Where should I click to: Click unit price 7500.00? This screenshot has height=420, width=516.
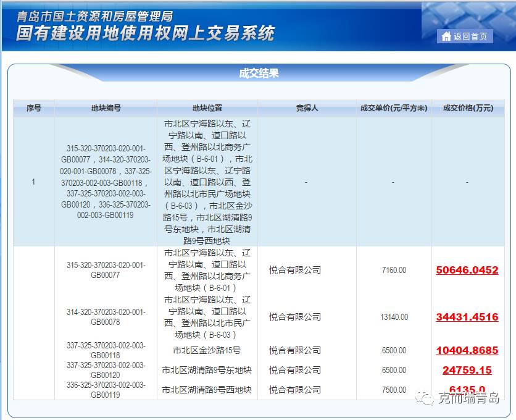[x=394, y=390]
